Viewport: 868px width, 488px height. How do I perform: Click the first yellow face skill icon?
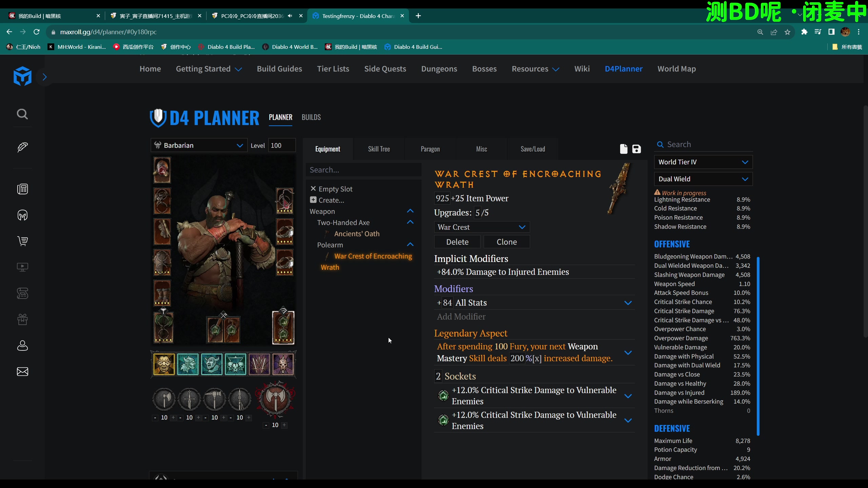tap(164, 364)
